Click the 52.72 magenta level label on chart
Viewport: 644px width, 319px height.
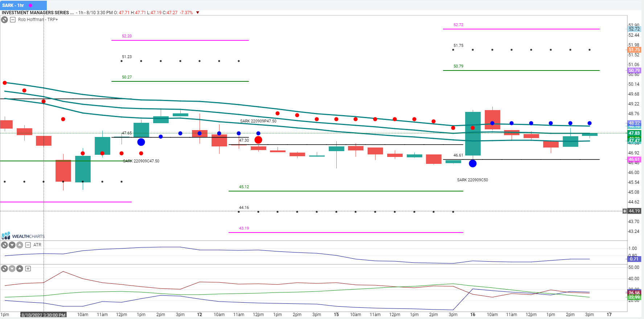point(459,25)
